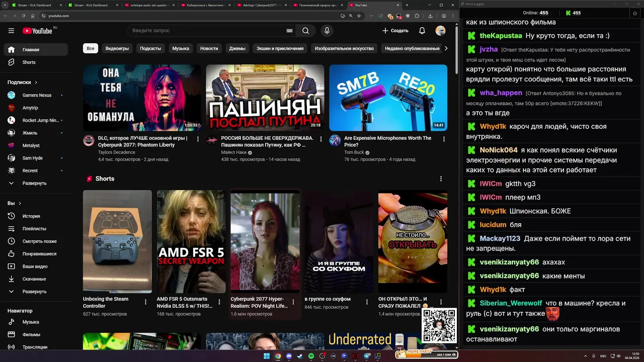The height and width of the screenshot is (362, 644).
Task: Open Tom Buck channel name link
Action: pyautogui.click(x=355, y=152)
